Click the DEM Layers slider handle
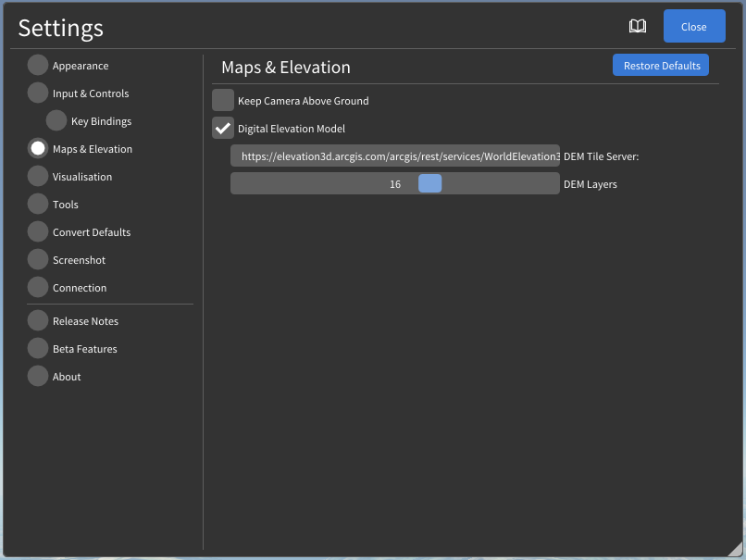This screenshot has height=560, width=746. (429, 184)
